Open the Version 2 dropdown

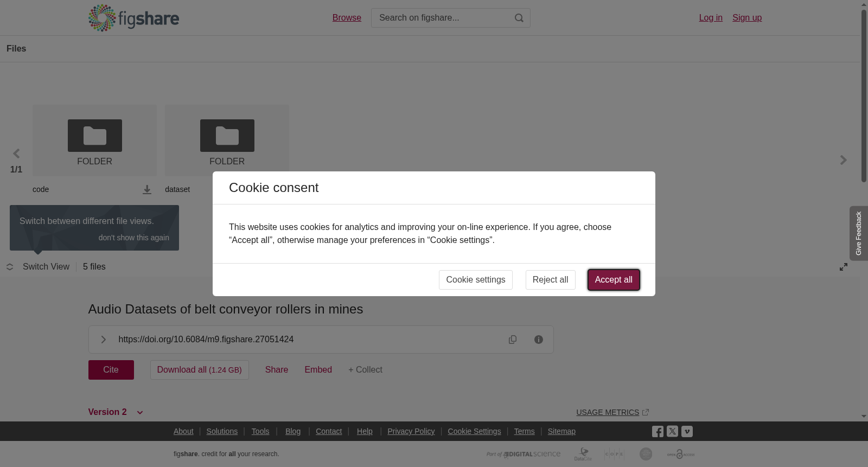(x=116, y=412)
